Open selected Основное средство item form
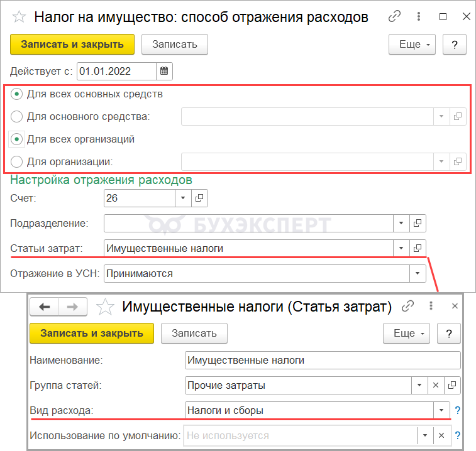Viewport: 476px width, 451px height. click(458, 116)
